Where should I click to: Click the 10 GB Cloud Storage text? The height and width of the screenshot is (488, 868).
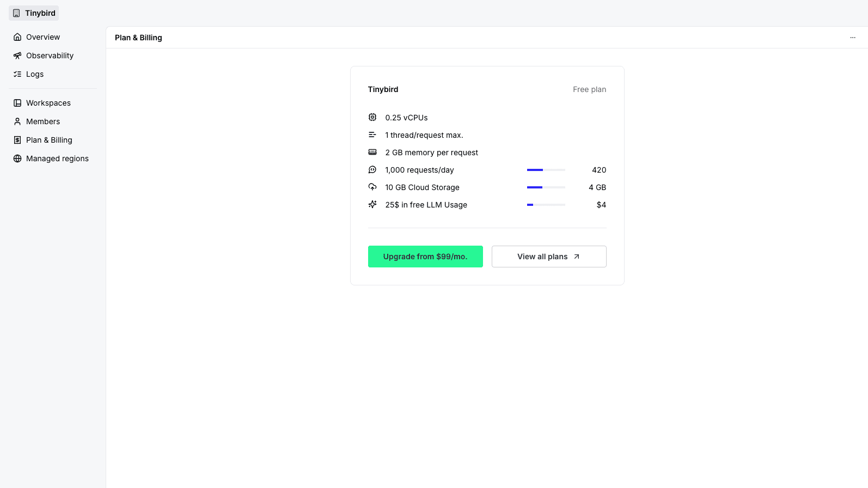click(422, 187)
